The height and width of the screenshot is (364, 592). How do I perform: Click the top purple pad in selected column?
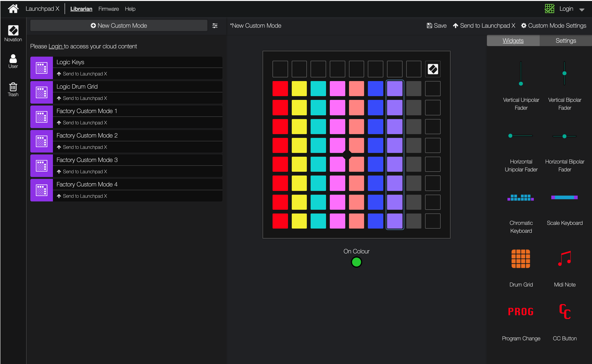point(395,89)
